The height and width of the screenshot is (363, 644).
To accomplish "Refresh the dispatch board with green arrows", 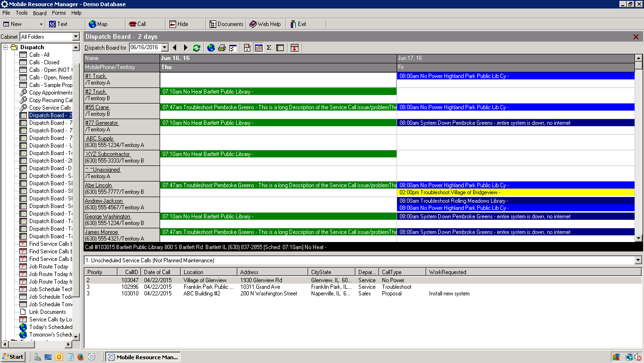I will (196, 48).
